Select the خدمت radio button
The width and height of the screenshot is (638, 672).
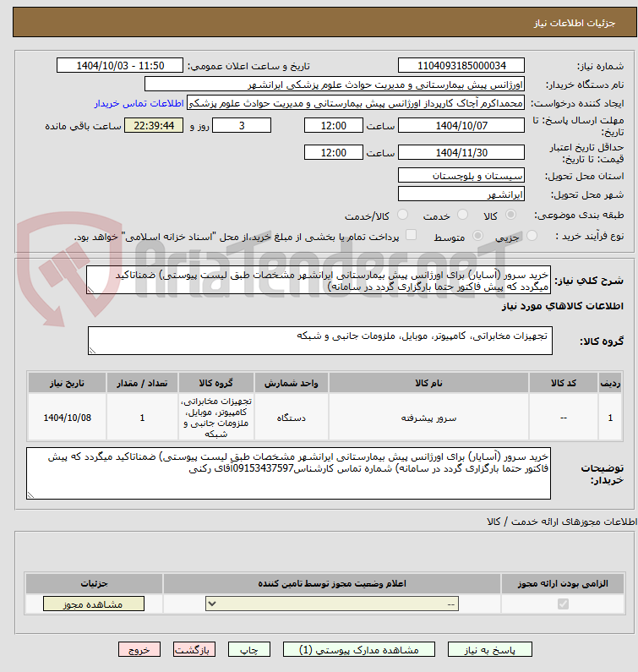point(462,215)
